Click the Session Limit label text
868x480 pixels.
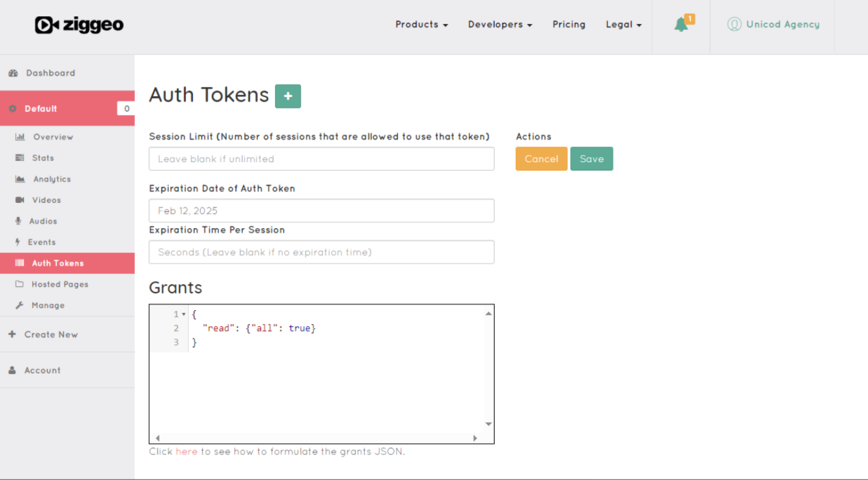[319, 136]
